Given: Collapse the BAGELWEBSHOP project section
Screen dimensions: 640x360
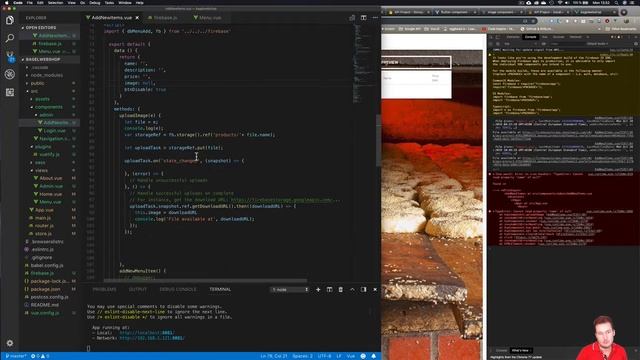Looking at the screenshot, I should (x=43, y=59).
